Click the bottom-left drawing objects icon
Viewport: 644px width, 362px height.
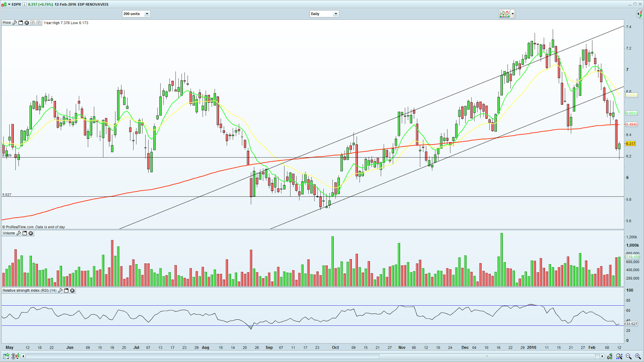15,356
